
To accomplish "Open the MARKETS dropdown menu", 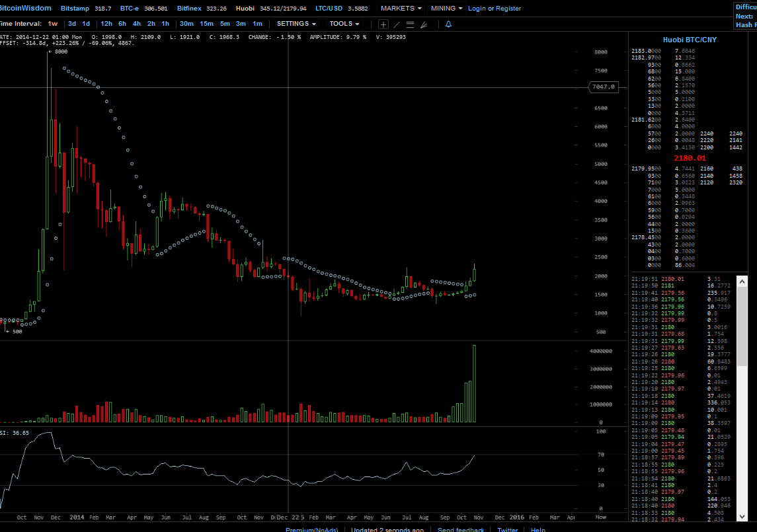I will 400,8.
